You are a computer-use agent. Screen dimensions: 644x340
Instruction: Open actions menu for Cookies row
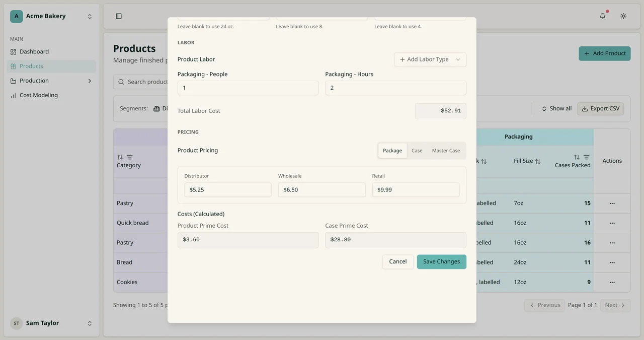coord(612,282)
